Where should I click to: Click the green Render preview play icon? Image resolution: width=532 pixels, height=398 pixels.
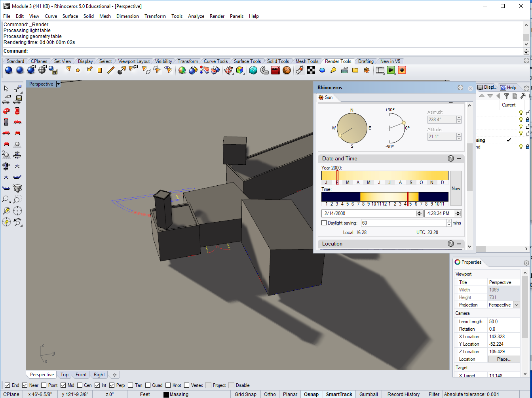391,70
